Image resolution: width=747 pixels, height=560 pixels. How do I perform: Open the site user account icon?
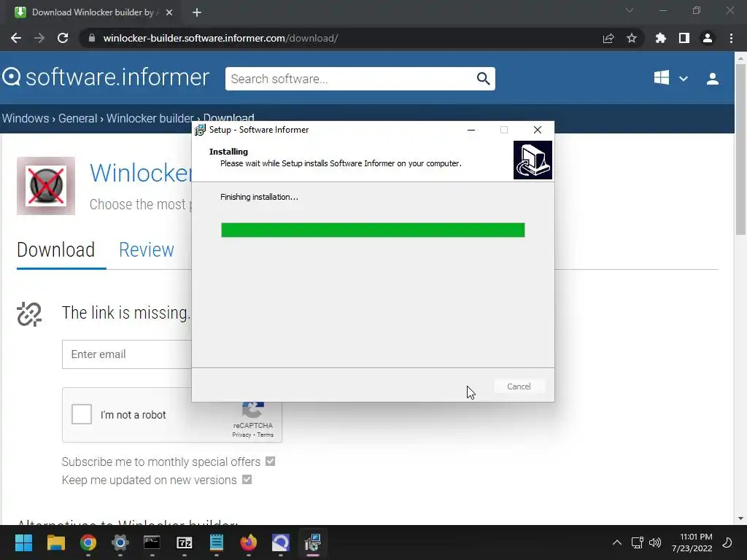click(713, 79)
